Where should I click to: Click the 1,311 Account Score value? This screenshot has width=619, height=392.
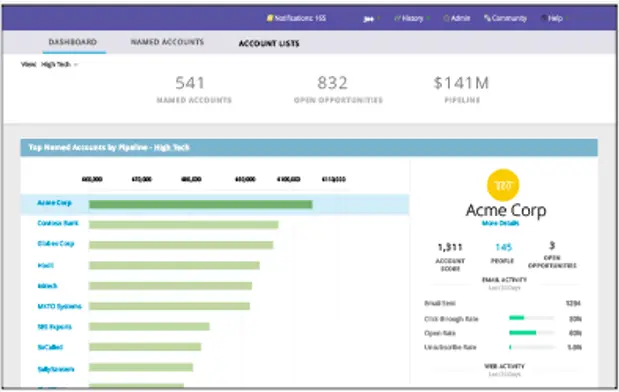pos(450,248)
